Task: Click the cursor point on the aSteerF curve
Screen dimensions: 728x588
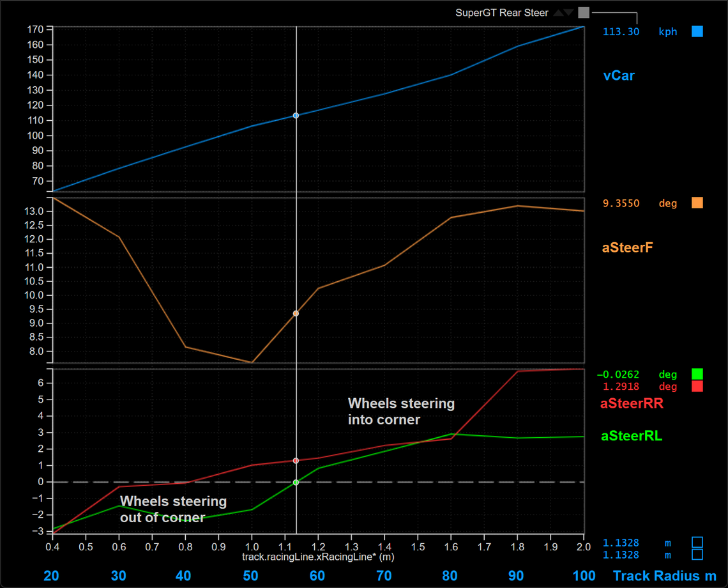Action: coord(296,313)
